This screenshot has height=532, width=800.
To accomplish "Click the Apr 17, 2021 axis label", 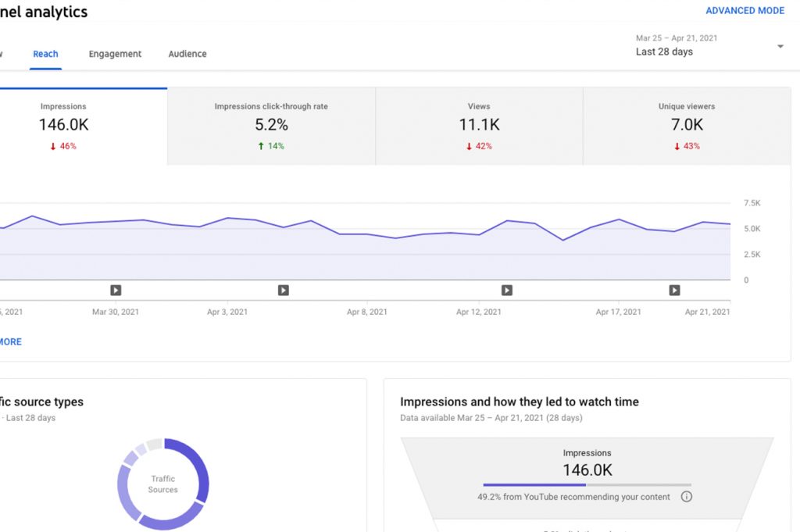I will pyautogui.click(x=619, y=312).
